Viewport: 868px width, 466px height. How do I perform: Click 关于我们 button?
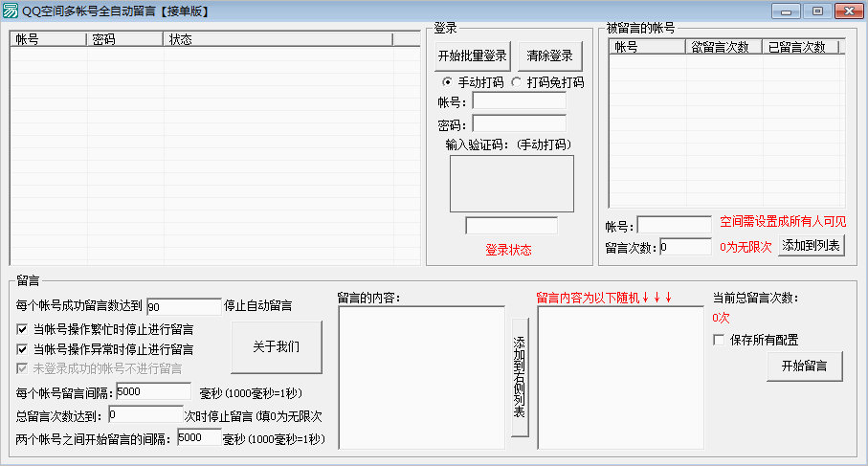pos(277,347)
